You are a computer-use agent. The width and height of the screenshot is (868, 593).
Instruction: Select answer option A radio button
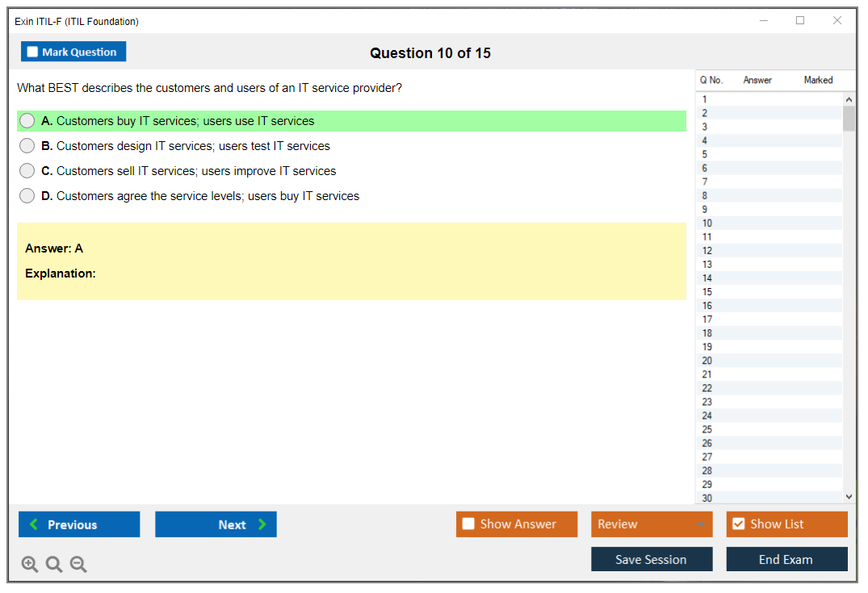27,121
